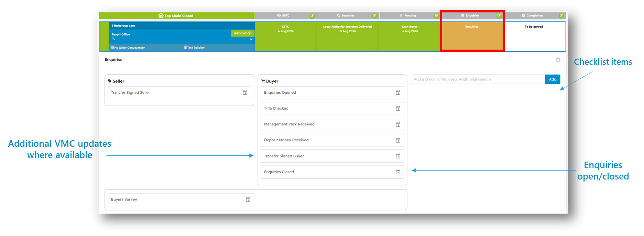Click the Reapit Office label
This screenshot has width=644, height=236.
click(x=121, y=34)
